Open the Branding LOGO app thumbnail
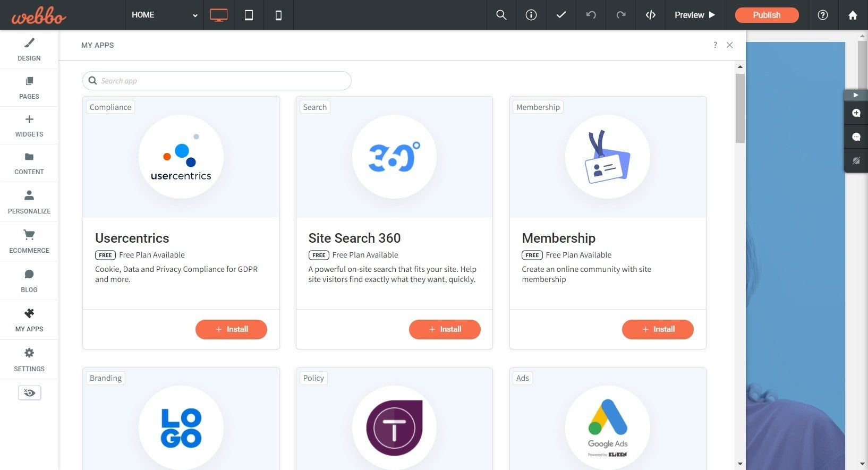Image resolution: width=868 pixels, height=470 pixels. click(181, 428)
